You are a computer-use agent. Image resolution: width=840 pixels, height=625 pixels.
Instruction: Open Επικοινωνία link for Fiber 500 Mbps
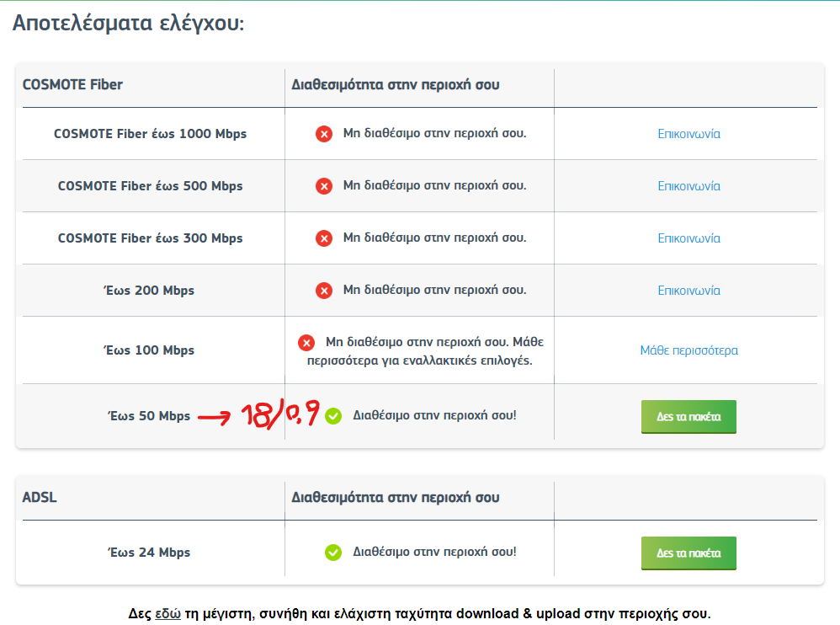point(689,186)
